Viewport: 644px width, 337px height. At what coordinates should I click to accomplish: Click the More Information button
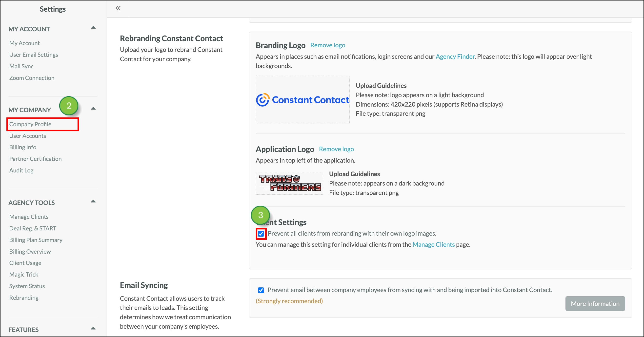[x=595, y=303]
